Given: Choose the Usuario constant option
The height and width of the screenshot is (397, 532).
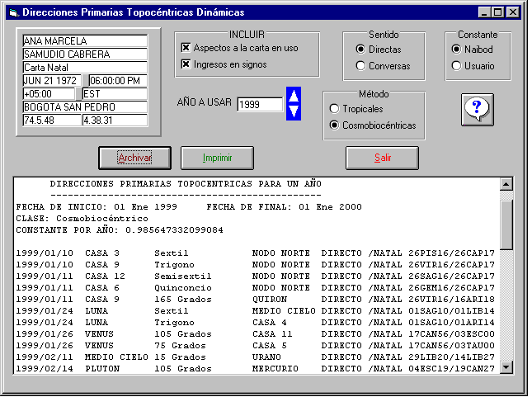Looking at the screenshot, I should click(x=456, y=66).
